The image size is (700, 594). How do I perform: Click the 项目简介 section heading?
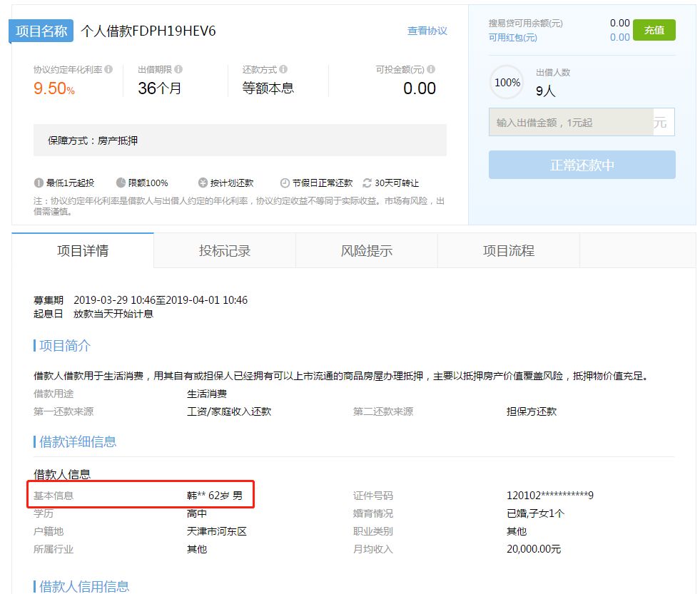point(65,345)
